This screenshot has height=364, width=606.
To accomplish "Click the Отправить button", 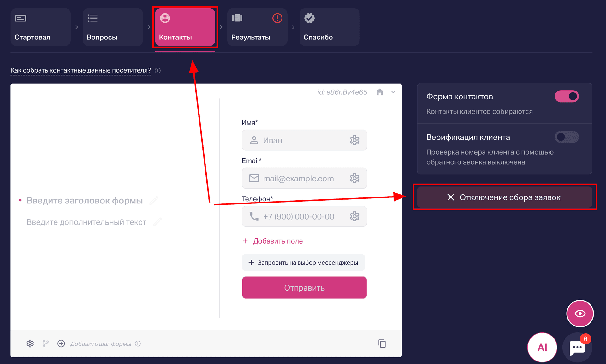I will coord(304,288).
